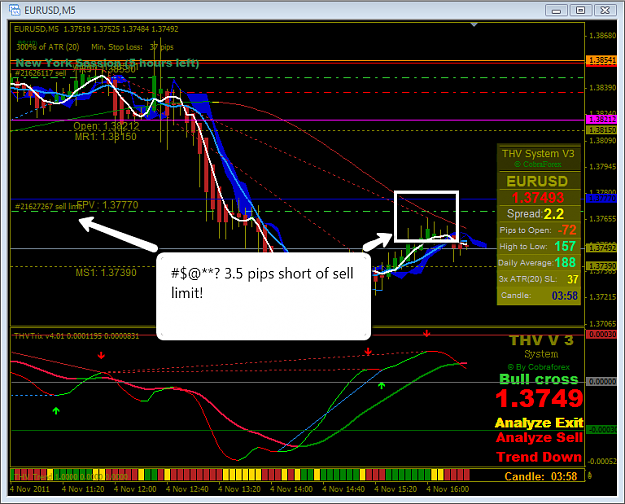This screenshot has width=625, height=504.
Task: Click the yellow 1.38150 price axis label
Action: coord(601,130)
